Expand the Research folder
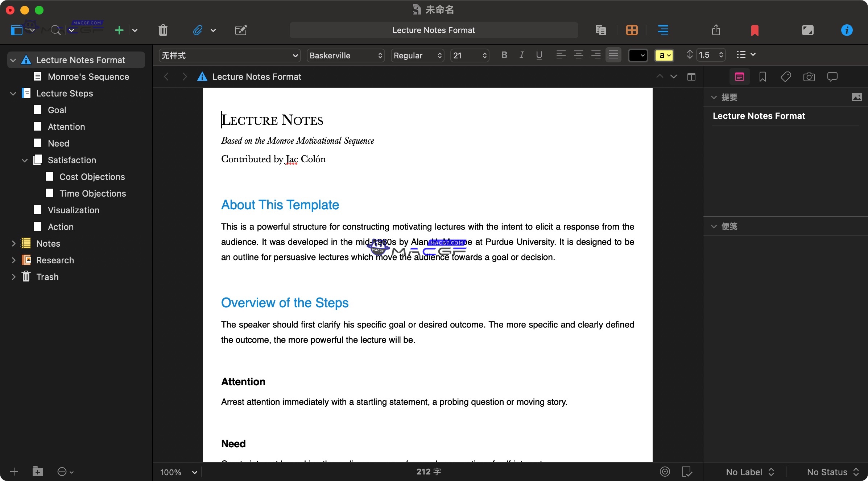The height and width of the screenshot is (481, 868). [x=13, y=260]
